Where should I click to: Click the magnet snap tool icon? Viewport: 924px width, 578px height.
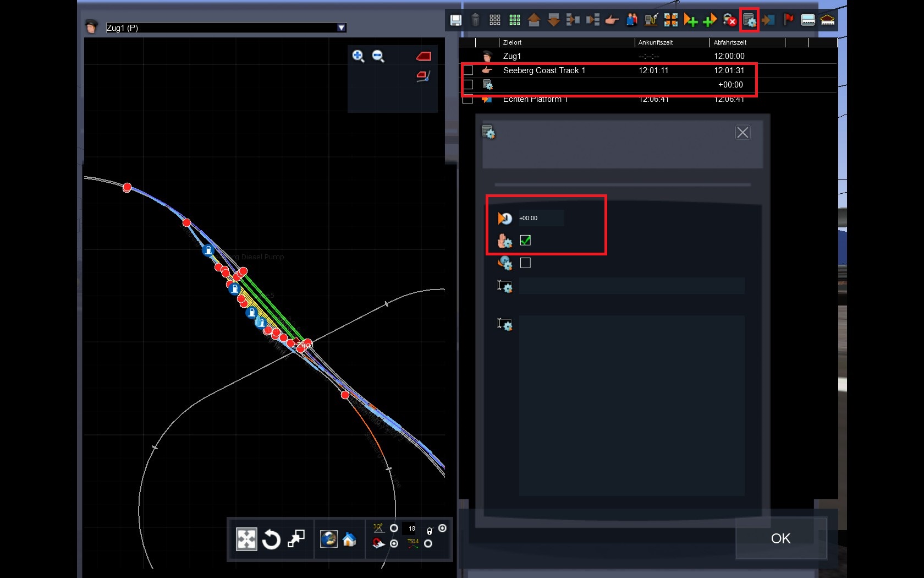(x=378, y=544)
